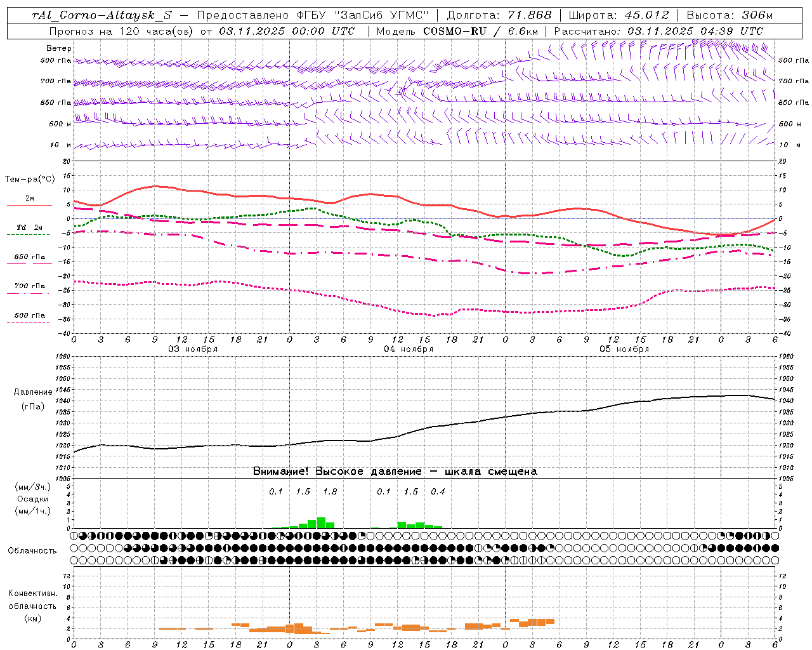Click the 04 ноября date label
The height and width of the screenshot is (650, 812).
408,349
